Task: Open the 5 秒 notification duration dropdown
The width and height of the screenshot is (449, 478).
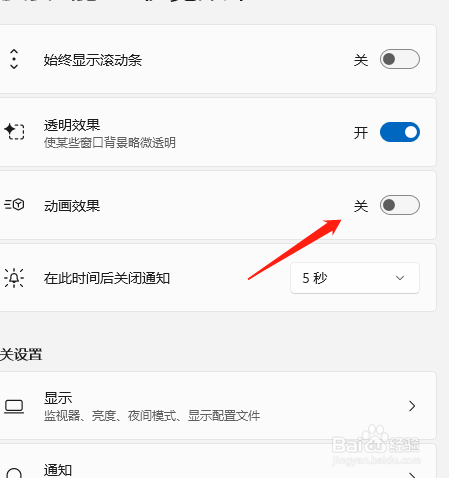Action: pos(355,278)
